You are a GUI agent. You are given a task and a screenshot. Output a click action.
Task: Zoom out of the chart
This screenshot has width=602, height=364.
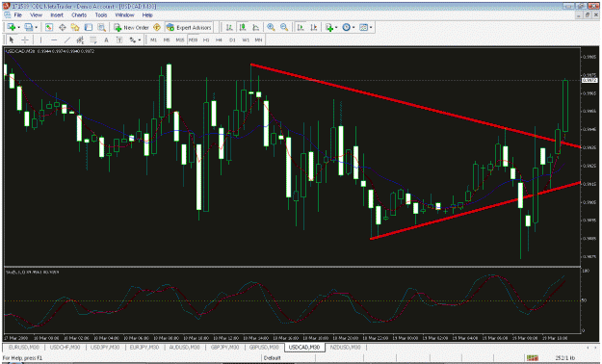pos(284,27)
